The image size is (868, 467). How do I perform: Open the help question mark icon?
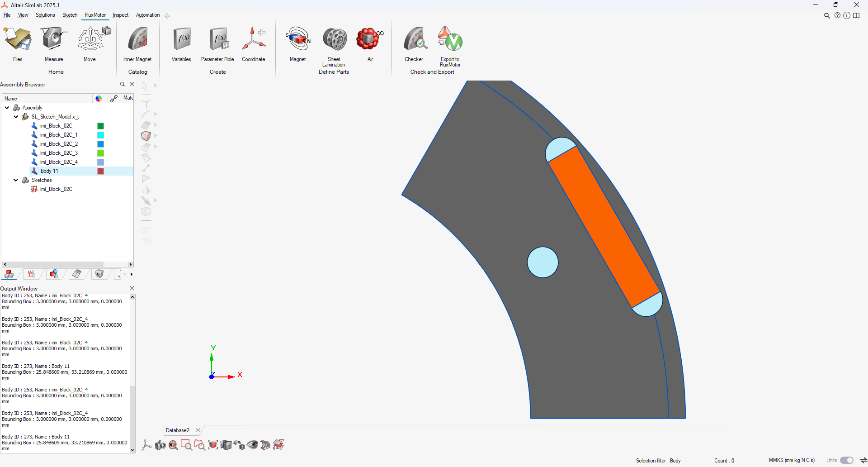[837, 15]
